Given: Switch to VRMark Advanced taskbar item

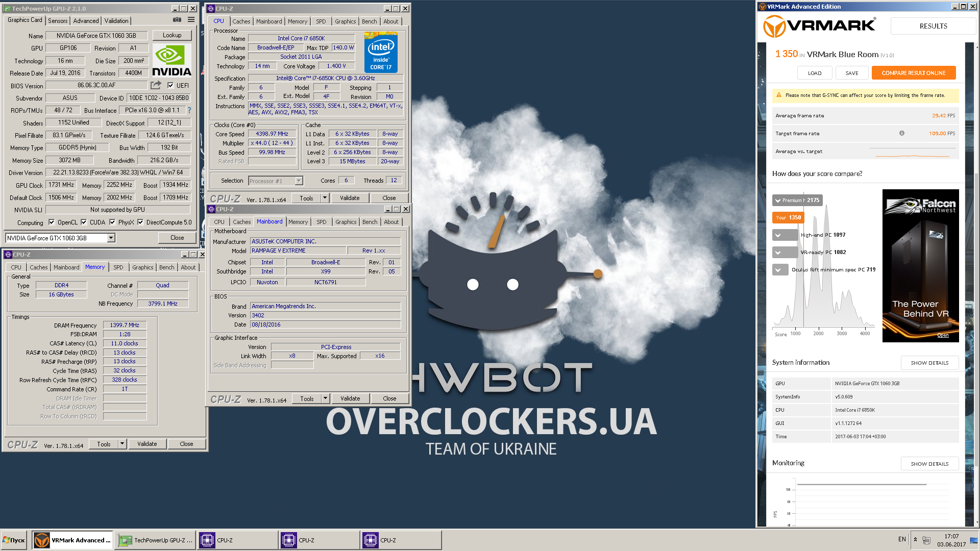Looking at the screenshot, I should 73,540.
